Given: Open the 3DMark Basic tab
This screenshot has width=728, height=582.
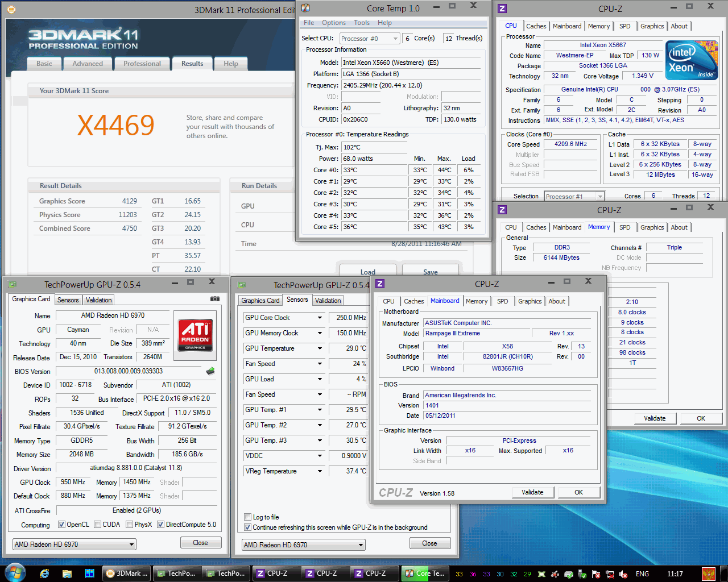Looking at the screenshot, I should coord(44,64).
